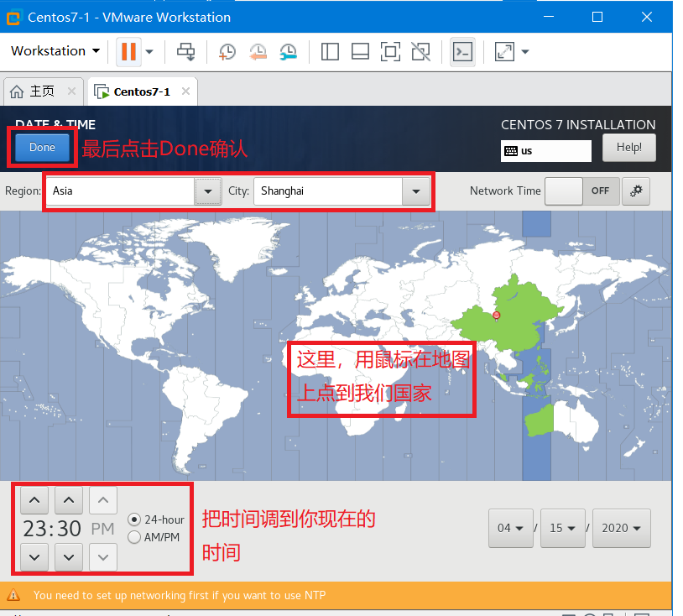Suspend the virtual machine via pause icon
The width and height of the screenshot is (683, 616).
tap(128, 51)
